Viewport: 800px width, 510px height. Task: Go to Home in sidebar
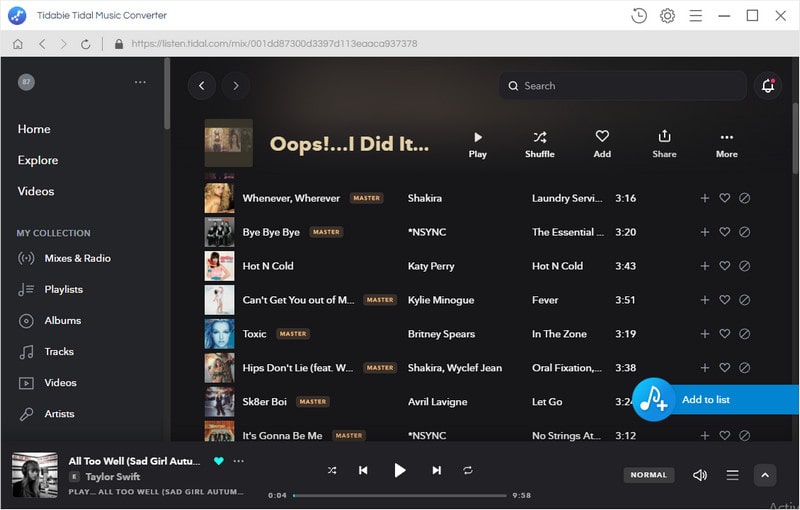coord(34,129)
